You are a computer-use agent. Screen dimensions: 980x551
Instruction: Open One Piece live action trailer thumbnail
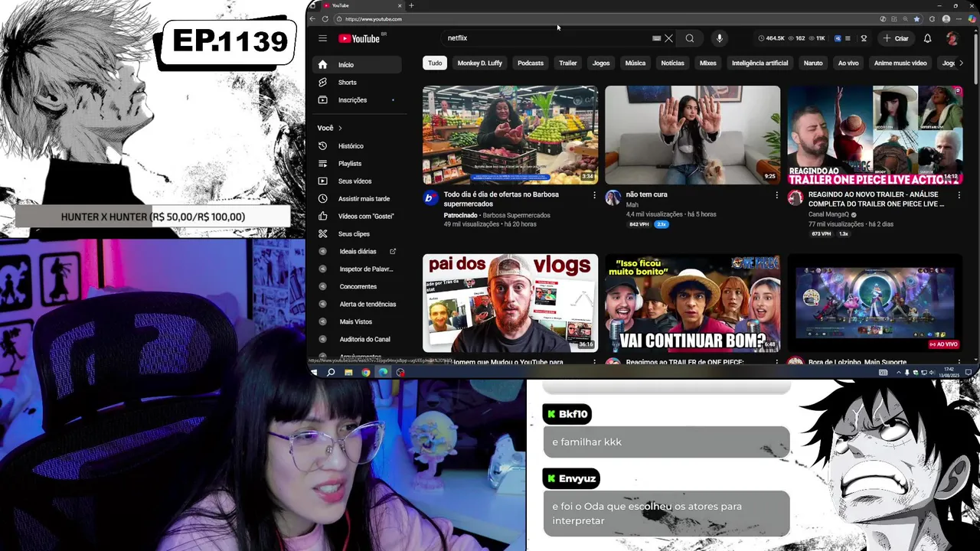(874, 135)
